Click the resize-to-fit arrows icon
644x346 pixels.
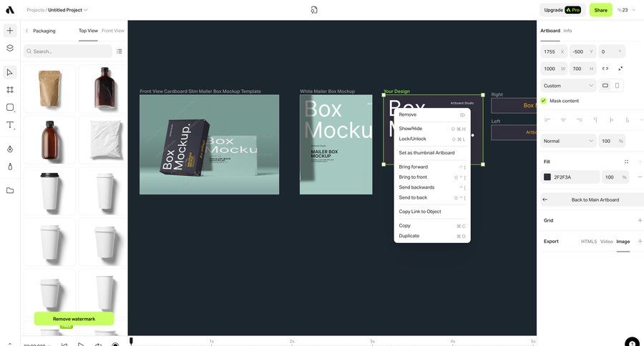pos(620,69)
